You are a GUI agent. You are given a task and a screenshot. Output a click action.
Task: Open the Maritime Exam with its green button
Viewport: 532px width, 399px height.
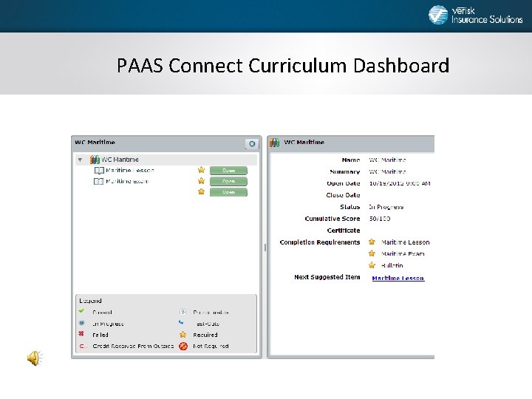tap(228, 181)
